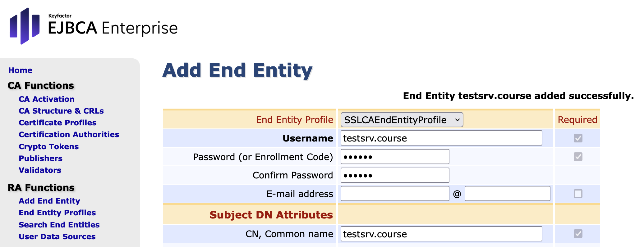Image resolution: width=644 pixels, height=247 pixels.
Task: Click the Password required checkbox
Action: (578, 157)
